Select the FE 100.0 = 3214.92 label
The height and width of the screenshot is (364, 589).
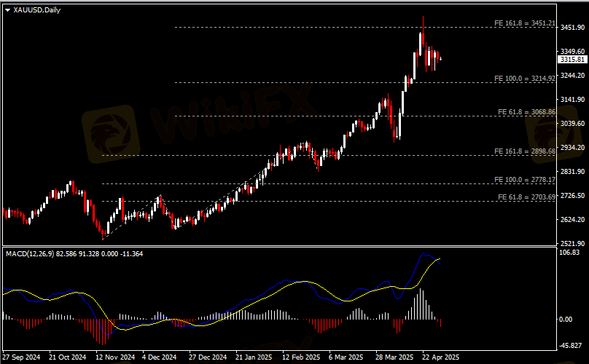525,79
